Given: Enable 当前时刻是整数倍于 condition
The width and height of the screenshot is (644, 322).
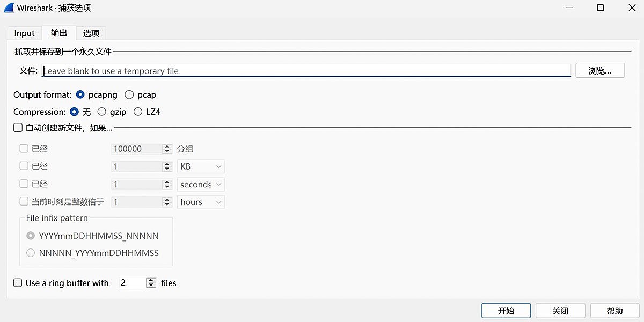Looking at the screenshot, I should tap(24, 201).
